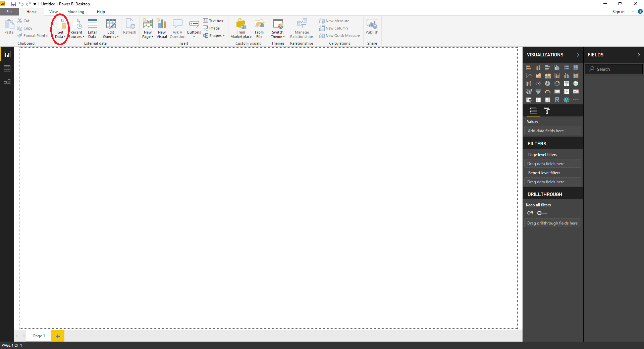The image size is (644, 349).
Task: Click the Publish button
Action: point(372,28)
